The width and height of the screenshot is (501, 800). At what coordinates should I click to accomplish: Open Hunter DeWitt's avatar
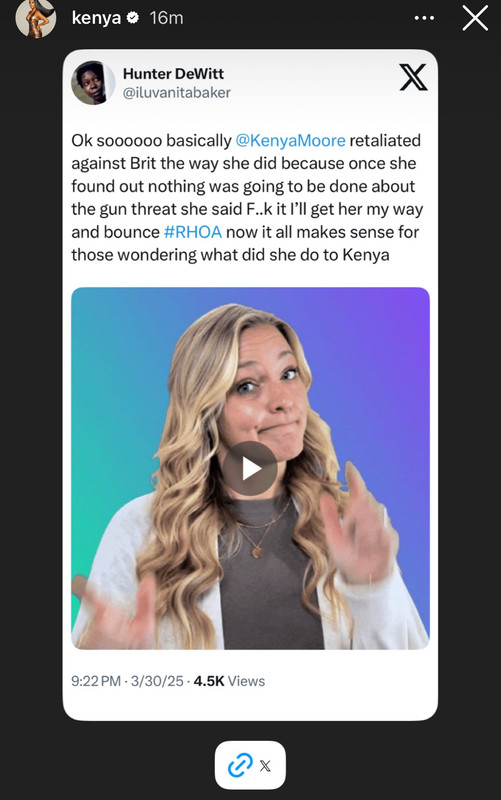click(92, 83)
